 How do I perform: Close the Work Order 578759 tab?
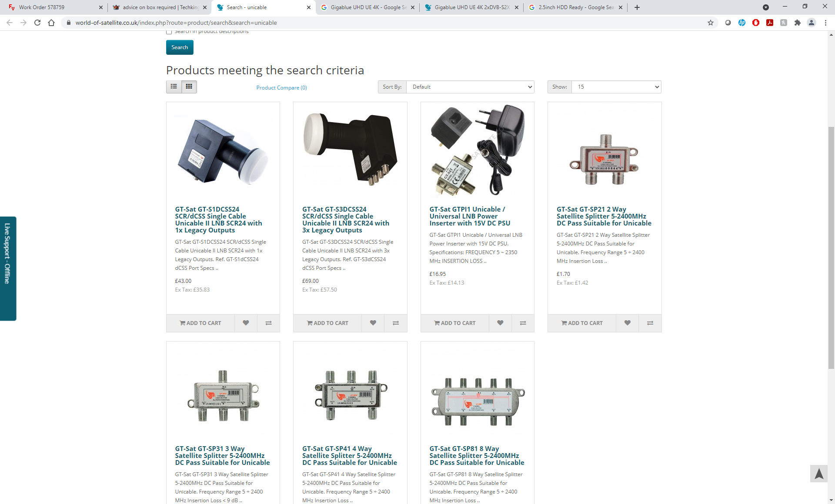(x=101, y=7)
